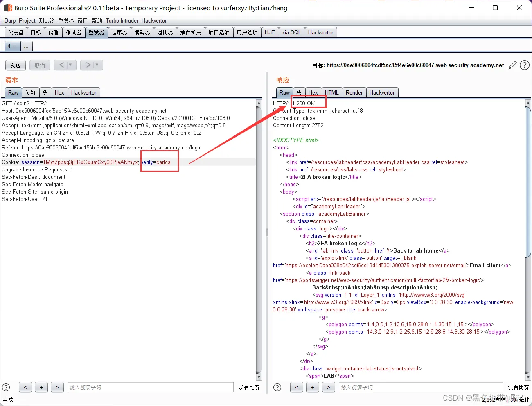Click the 'GET /login2 HTTP/1.1' request line
The height and width of the screenshot is (406, 532).
coord(27,103)
